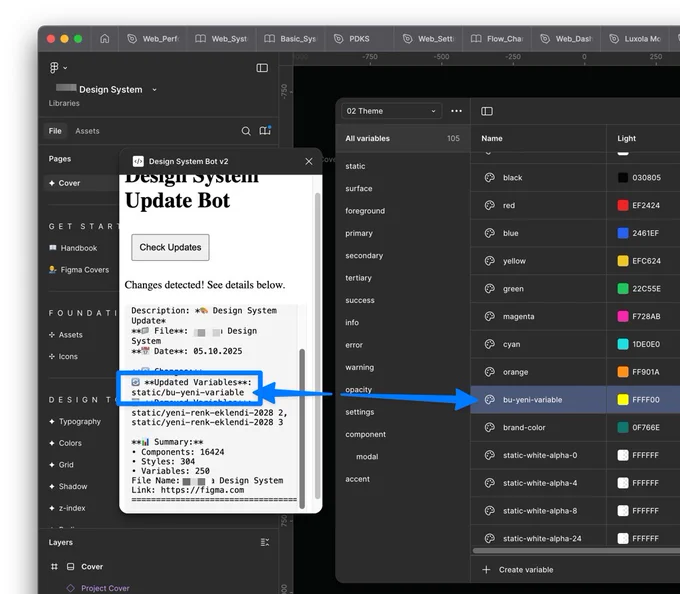Open the PDKS file tab

click(x=359, y=39)
